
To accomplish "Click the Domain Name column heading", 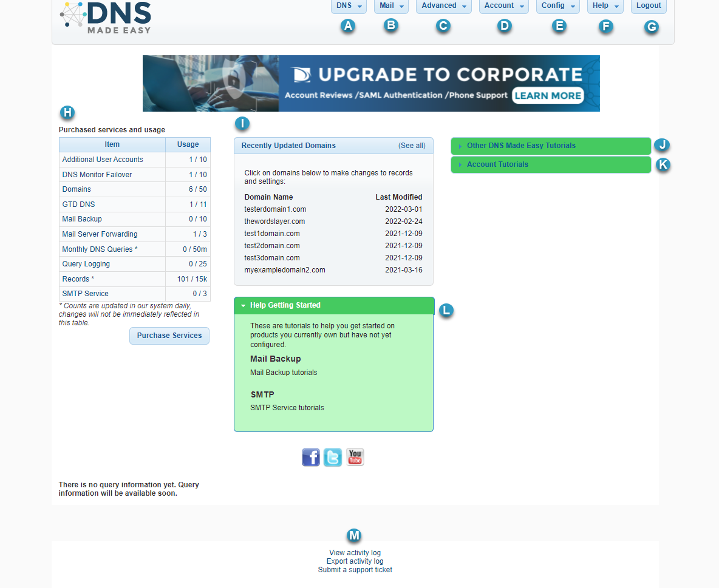I will [x=268, y=197].
